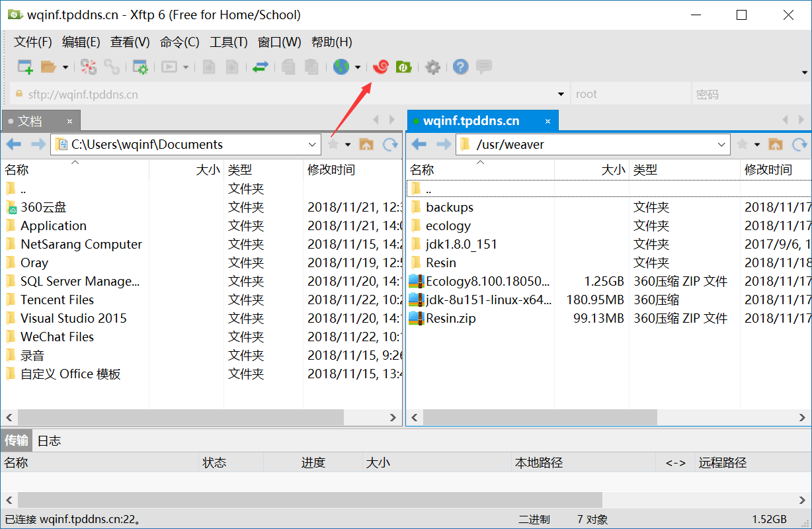
Task: Open Xshell with the red swirl icon
Action: [x=381, y=67]
